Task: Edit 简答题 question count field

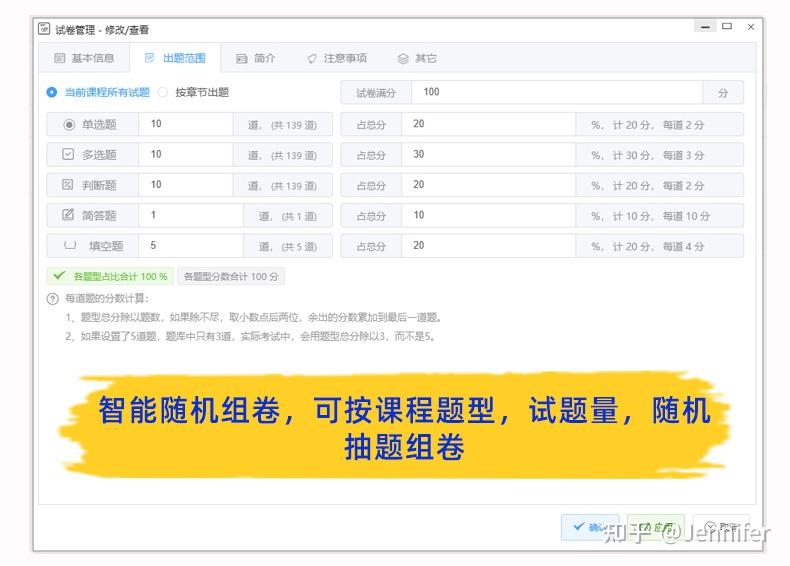Action: point(190,215)
